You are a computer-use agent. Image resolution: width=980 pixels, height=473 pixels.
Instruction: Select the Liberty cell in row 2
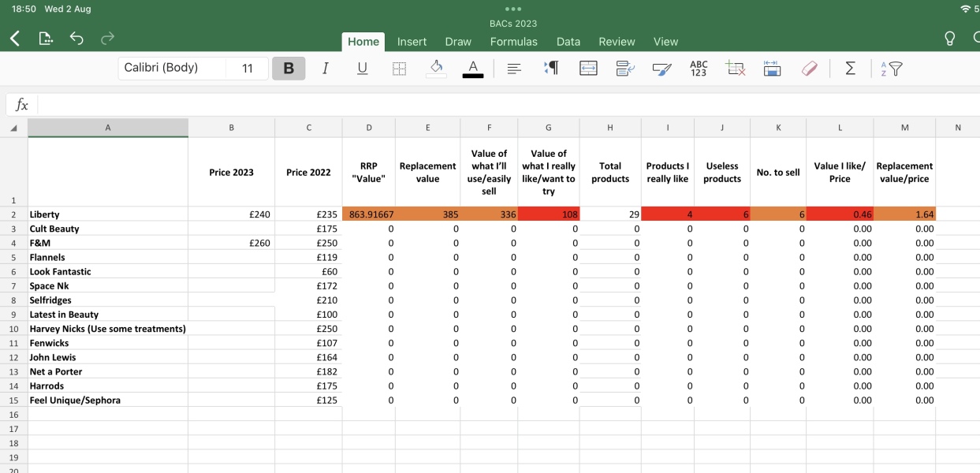pyautogui.click(x=108, y=214)
